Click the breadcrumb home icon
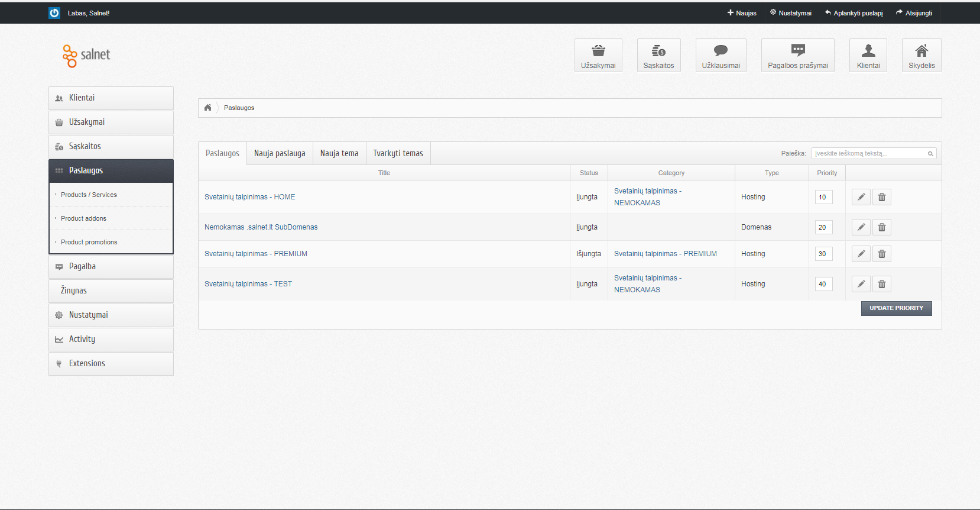This screenshot has height=510, width=980. 207,108
